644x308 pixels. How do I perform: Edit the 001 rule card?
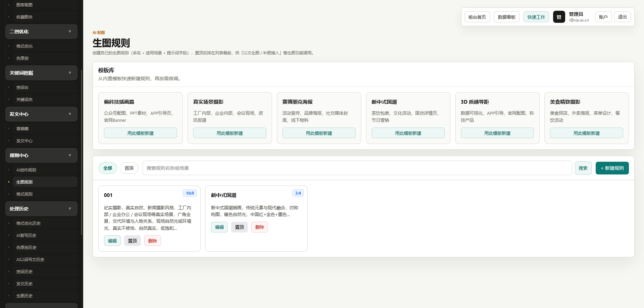pyautogui.click(x=112, y=241)
